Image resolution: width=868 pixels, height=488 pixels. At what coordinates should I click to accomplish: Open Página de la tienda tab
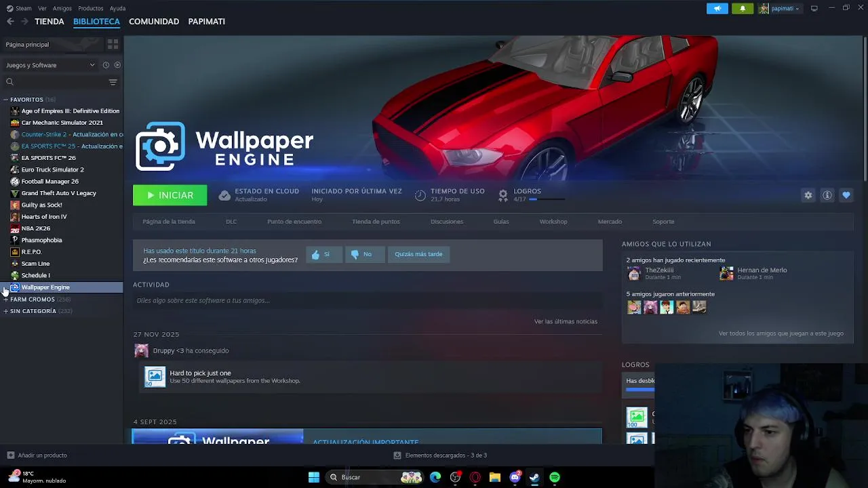click(x=169, y=222)
